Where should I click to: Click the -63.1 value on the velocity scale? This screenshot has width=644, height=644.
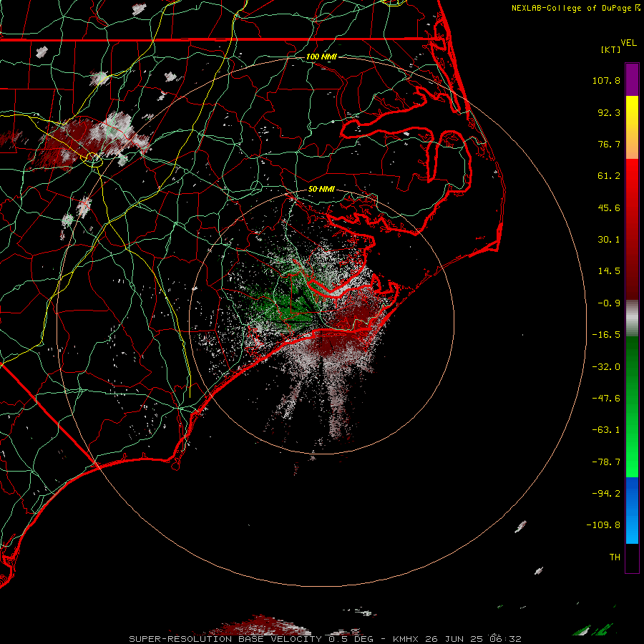tap(606, 430)
